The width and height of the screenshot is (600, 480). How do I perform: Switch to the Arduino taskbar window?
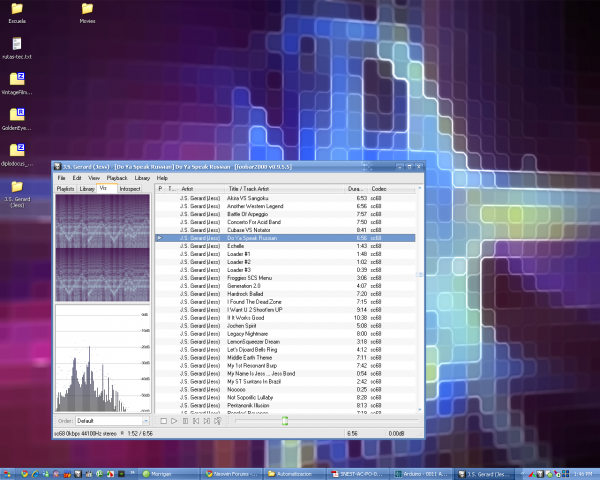pyautogui.click(x=422, y=474)
